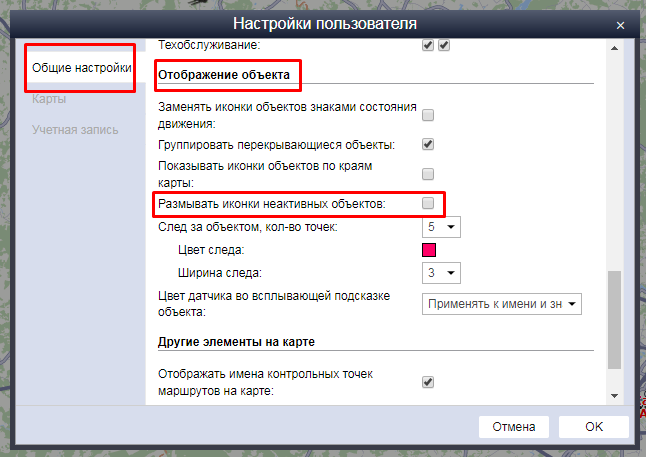Expand the След за объектом points dropdown
The width and height of the screenshot is (646, 457).
(x=441, y=228)
